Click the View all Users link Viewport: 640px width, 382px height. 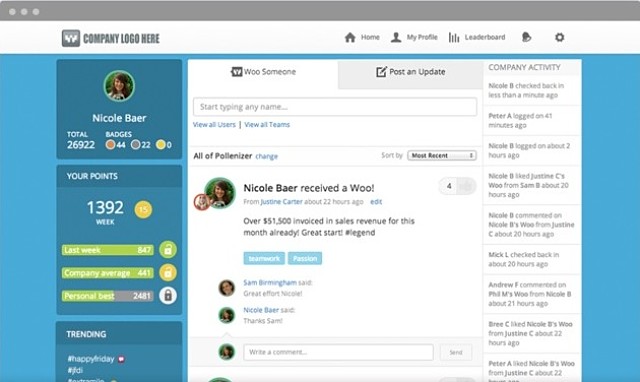(214, 124)
